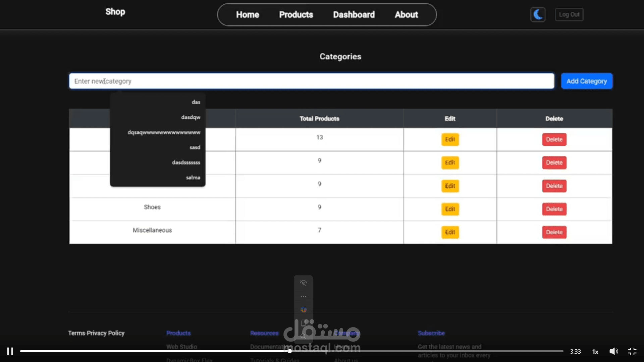Delete the Shoes category
The height and width of the screenshot is (362, 644).
(554, 209)
